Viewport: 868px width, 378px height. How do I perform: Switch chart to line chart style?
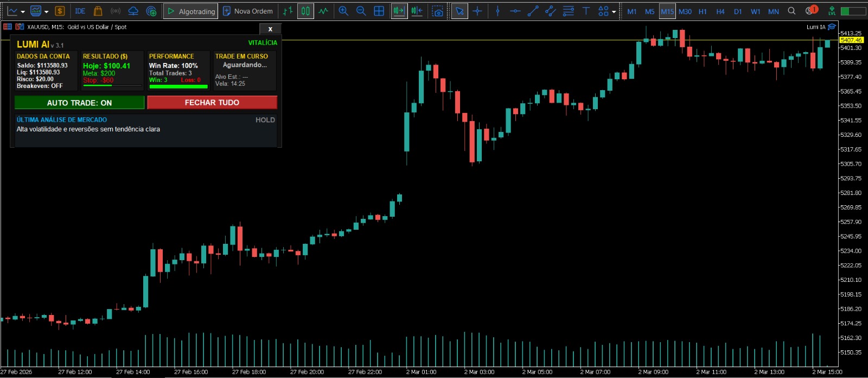tap(323, 11)
